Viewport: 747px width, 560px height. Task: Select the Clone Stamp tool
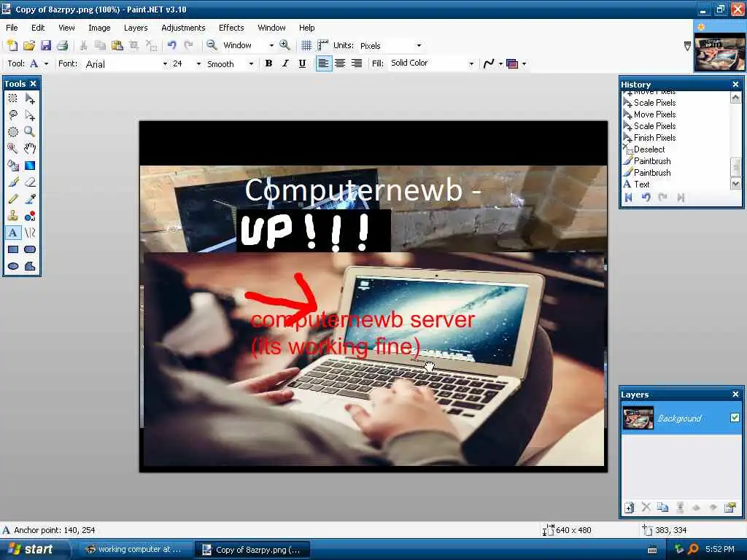(13, 216)
